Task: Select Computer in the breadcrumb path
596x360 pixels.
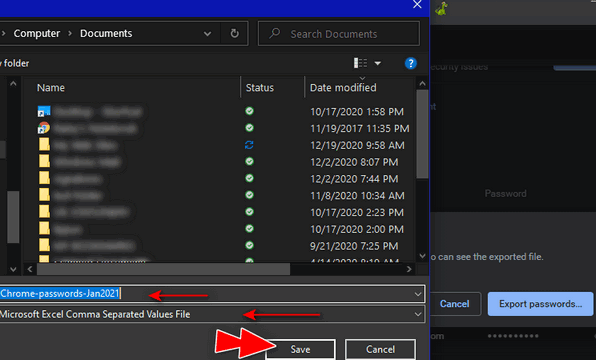Action: (37, 33)
